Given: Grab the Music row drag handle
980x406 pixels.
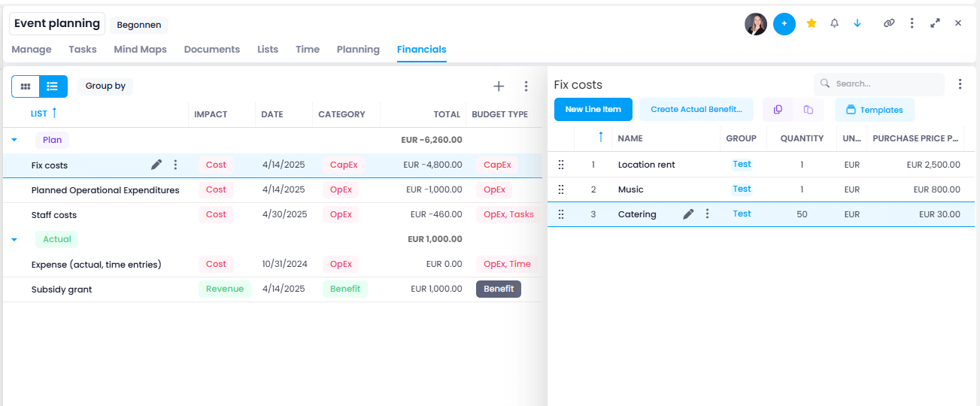Looking at the screenshot, I should [560, 189].
